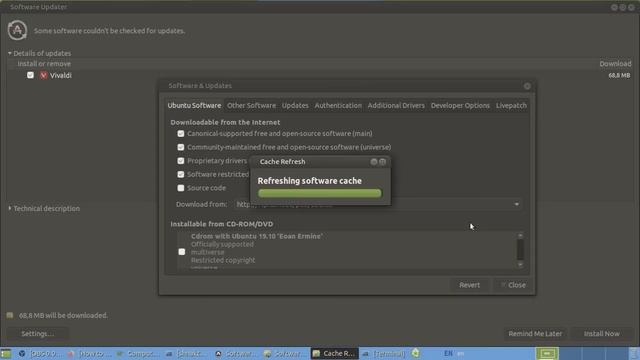Open the OBS taskbar entry

40,353
